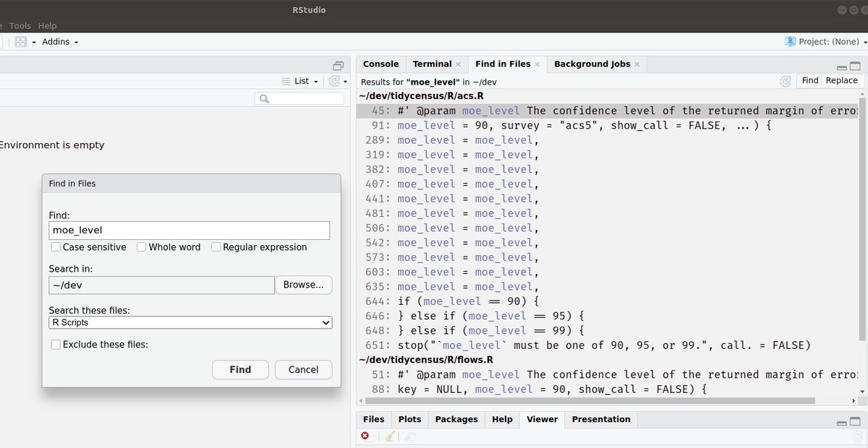Open the refresh dropdown in Environment pane
This screenshot has width=868, height=448.
(345, 82)
